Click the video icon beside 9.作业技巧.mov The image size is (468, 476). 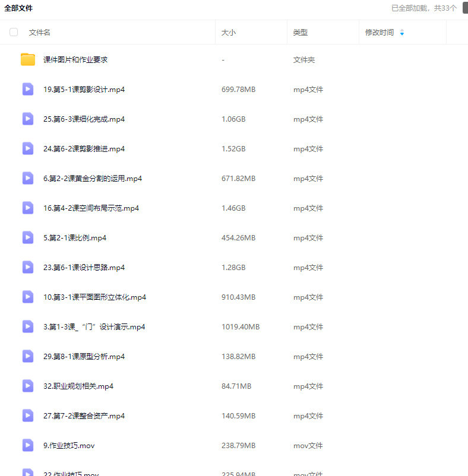click(x=28, y=445)
